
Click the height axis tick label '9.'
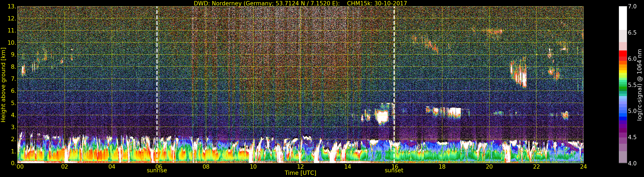coord(14,55)
